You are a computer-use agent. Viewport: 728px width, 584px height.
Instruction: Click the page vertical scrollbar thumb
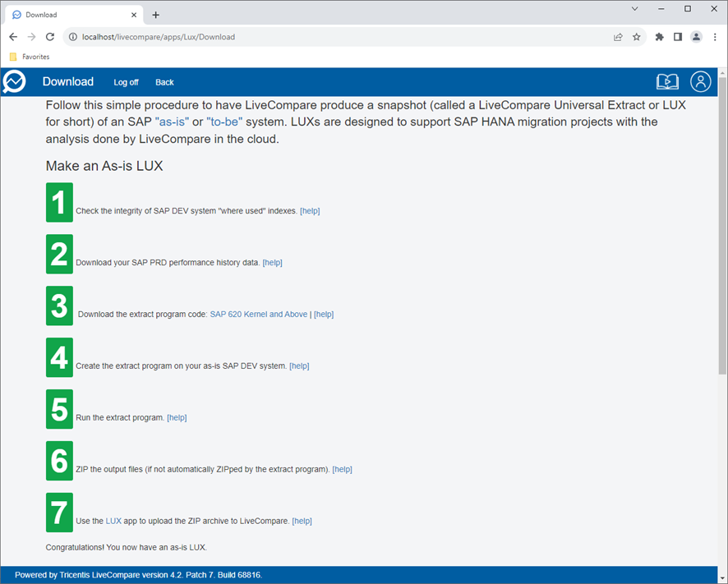[722, 225]
